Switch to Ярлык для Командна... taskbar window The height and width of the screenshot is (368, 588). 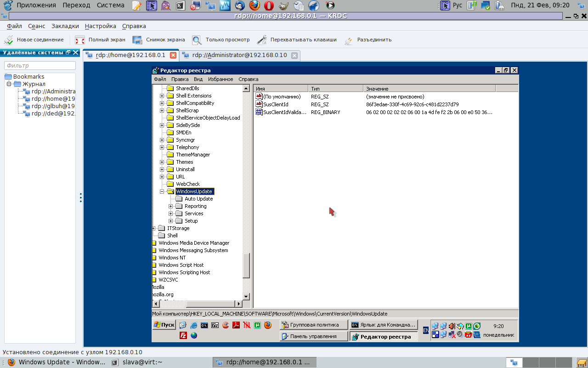[x=384, y=325]
